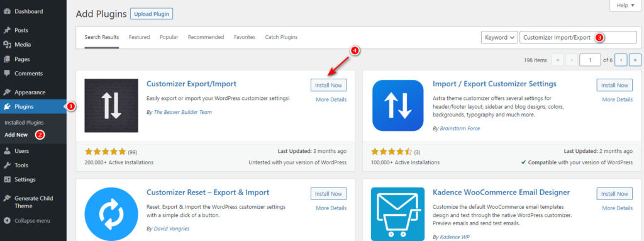Open the Catch Plugins tab
Viewport: 644px width, 241px height.
click(281, 37)
